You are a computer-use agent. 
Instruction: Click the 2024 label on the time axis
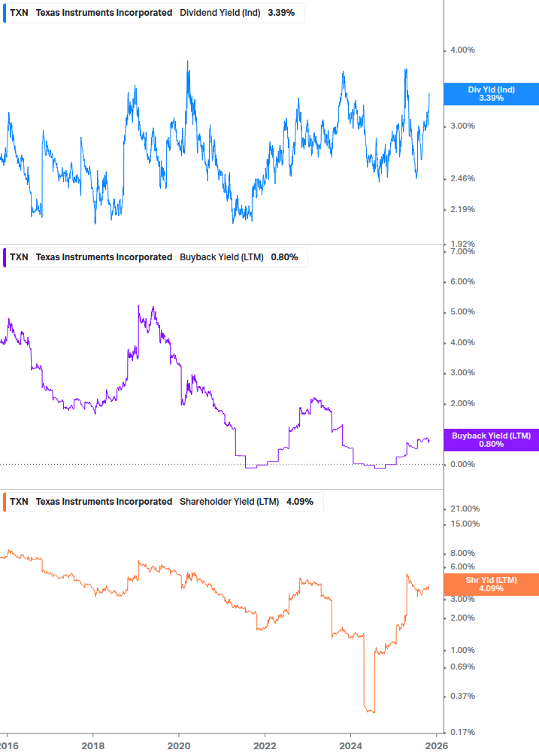click(x=350, y=746)
